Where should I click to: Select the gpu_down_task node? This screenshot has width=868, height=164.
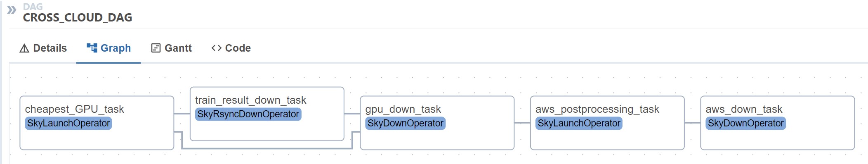437,123
